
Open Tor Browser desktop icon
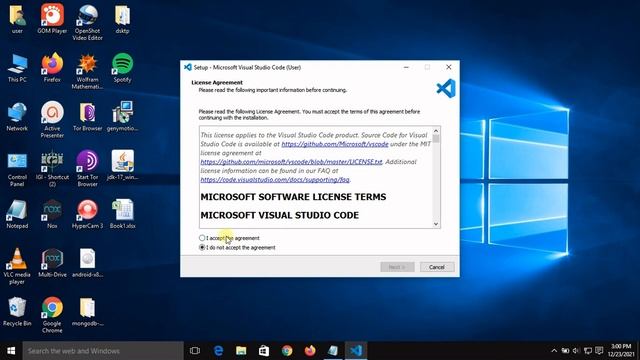(x=87, y=116)
